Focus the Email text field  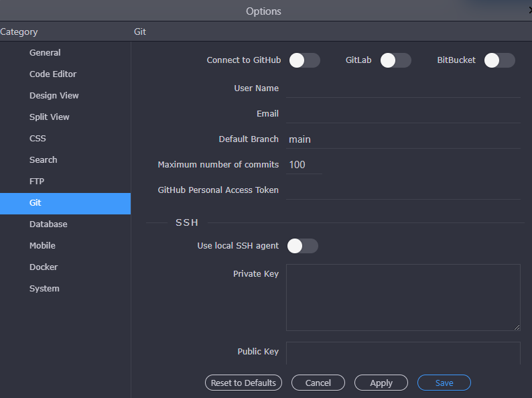coord(403,114)
